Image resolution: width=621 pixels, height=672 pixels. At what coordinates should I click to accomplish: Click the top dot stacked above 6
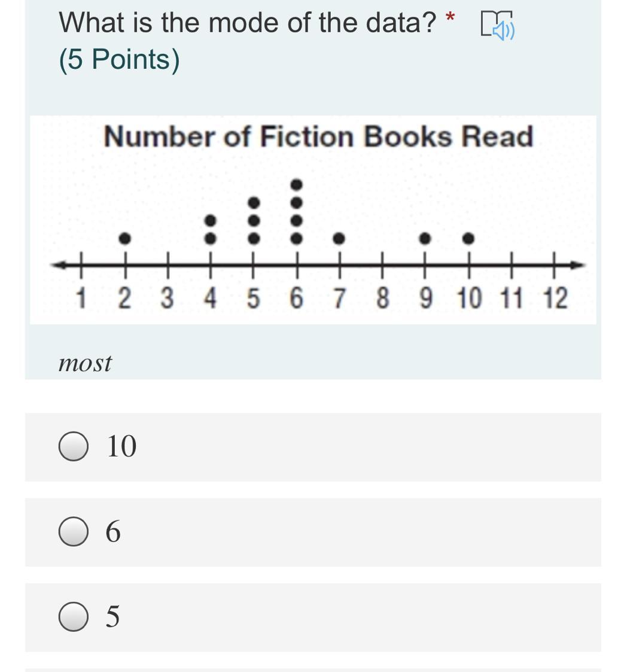point(297,185)
